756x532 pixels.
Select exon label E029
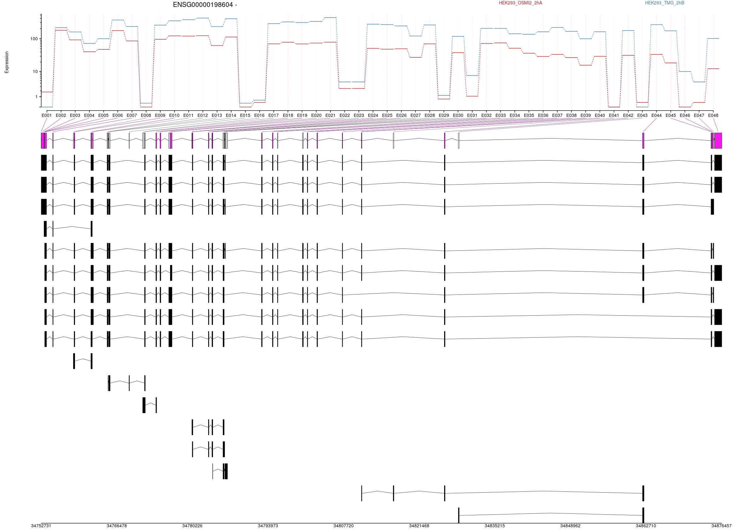click(x=444, y=116)
